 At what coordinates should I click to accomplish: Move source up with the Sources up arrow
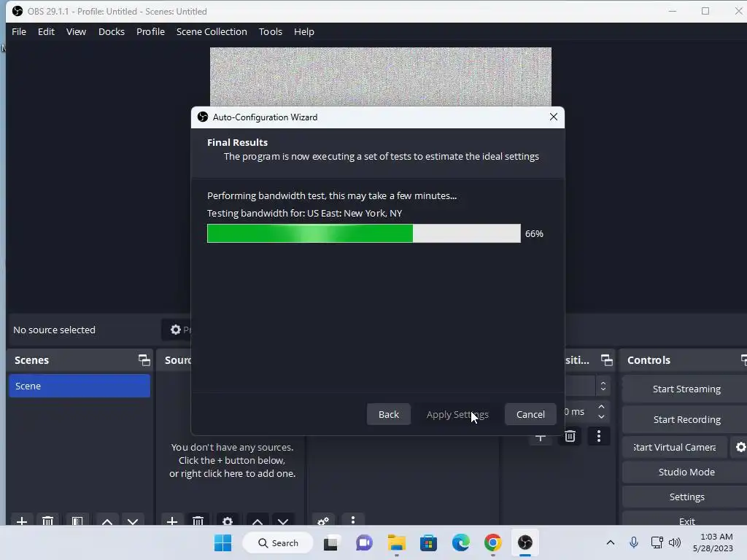click(258, 521)
